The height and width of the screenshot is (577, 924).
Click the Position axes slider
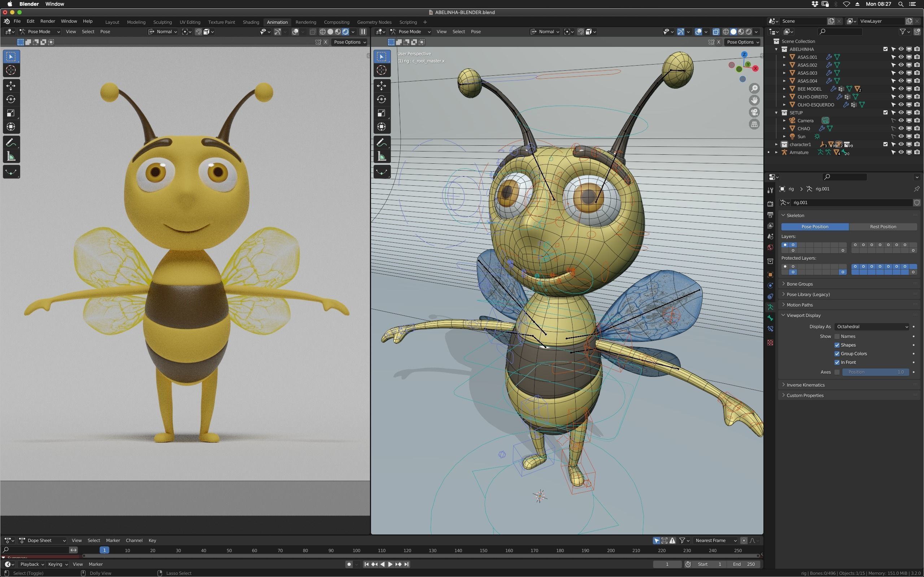876,372
